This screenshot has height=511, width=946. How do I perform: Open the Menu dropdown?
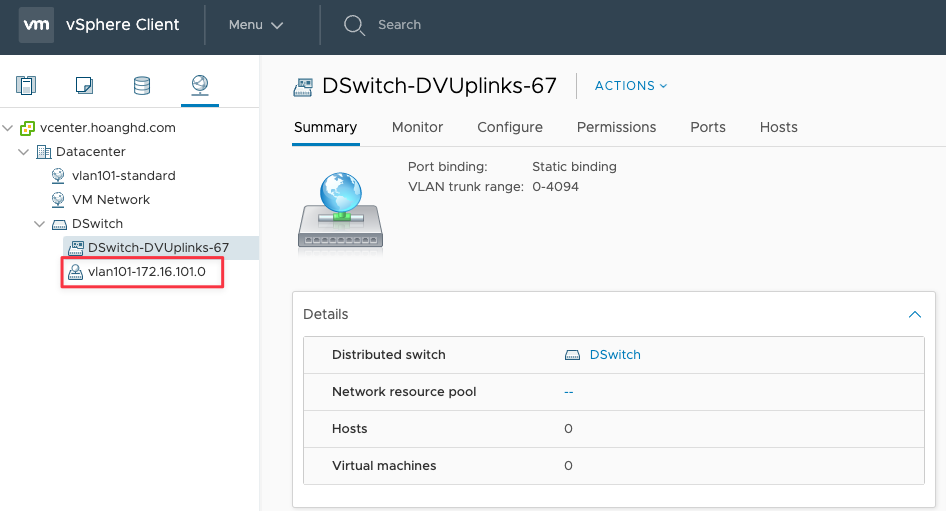(x=256, y=25)
